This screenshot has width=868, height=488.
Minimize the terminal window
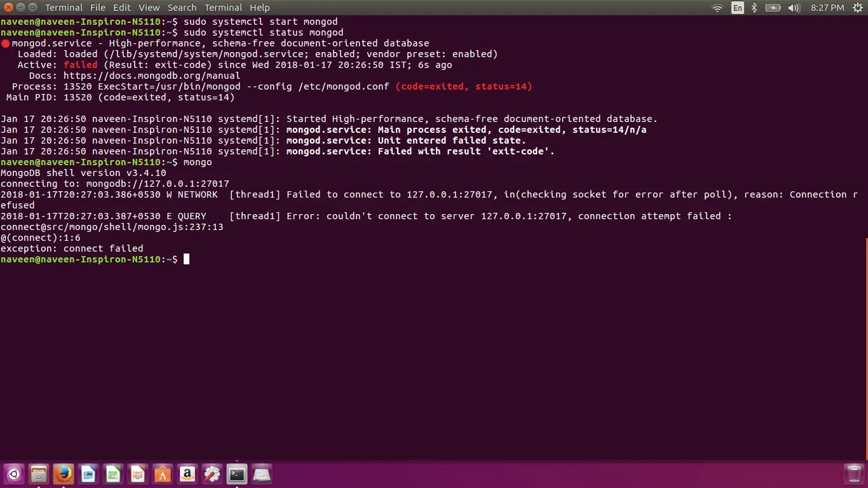[x=20, y=7]
